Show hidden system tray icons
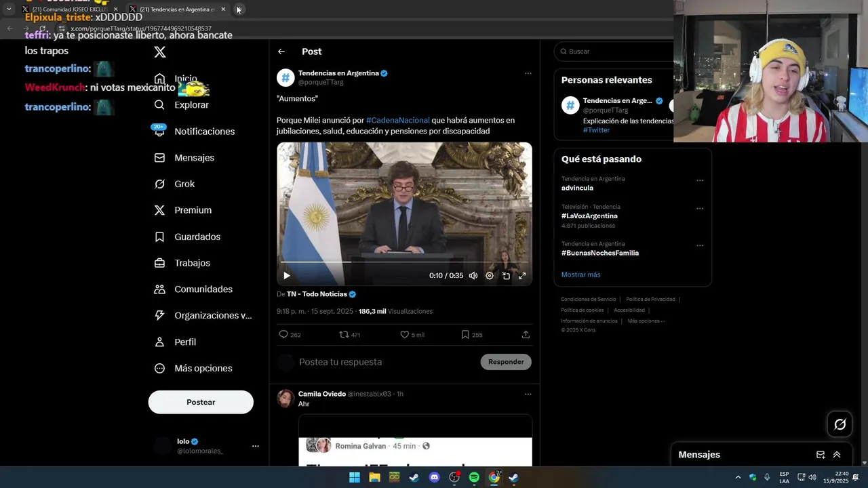 click(x=738, y=477)
